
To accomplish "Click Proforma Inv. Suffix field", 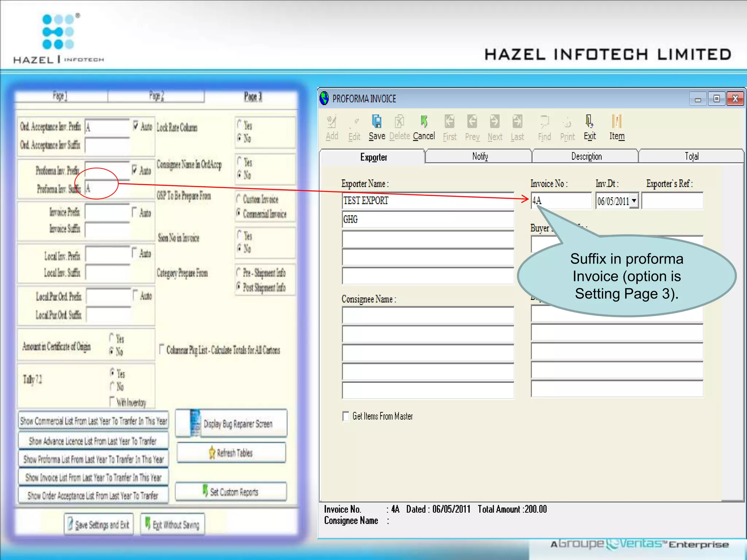I will (108, 188).
